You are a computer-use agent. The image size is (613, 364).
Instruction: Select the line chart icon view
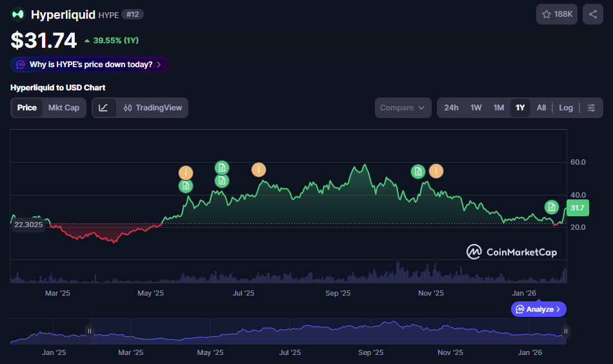104,108
